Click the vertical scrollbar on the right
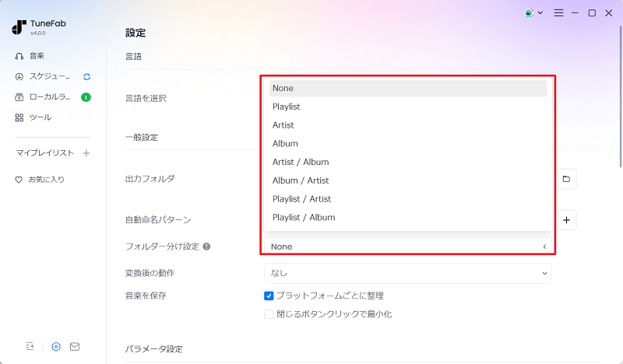The width and height of the screenshot is (623, 364). [x=620, y=96]
